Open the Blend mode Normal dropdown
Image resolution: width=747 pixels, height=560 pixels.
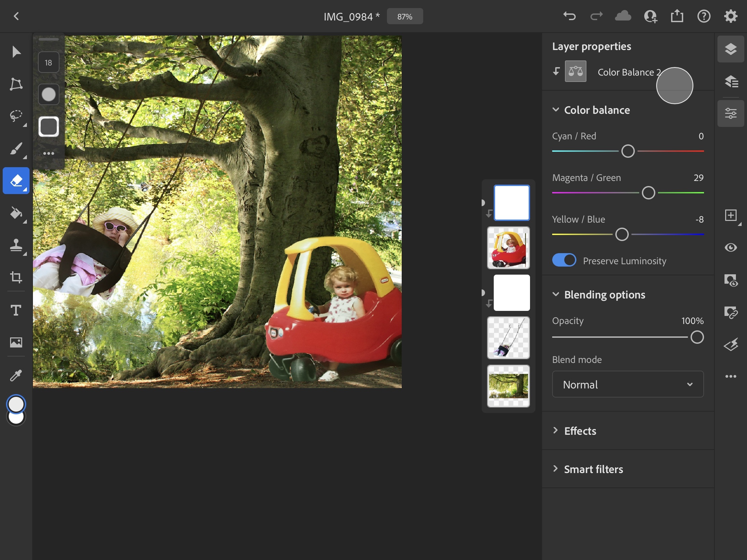click(628, 384)
